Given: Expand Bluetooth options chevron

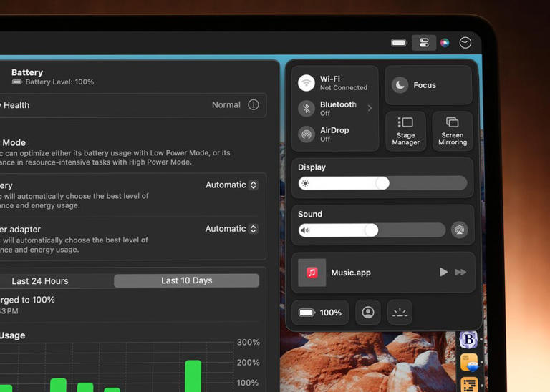Looking at the screenshot, I should (x=370, y=109).
